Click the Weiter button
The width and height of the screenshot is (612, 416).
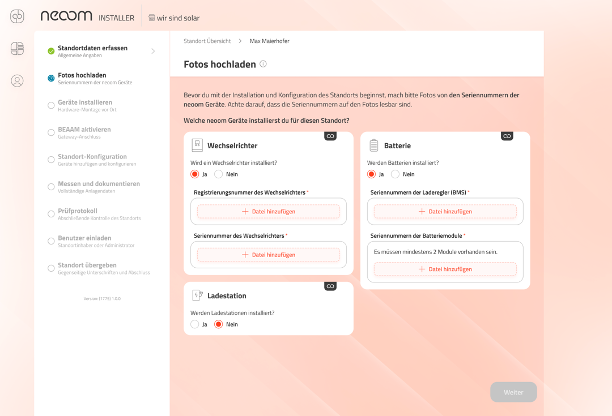point(513,392)
